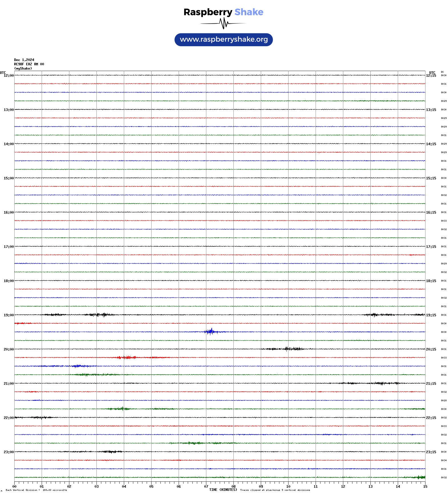This screenshot has height=494, width=448.
Task: Click the 14:00 row time label
Action: click(x=9, y=144)
